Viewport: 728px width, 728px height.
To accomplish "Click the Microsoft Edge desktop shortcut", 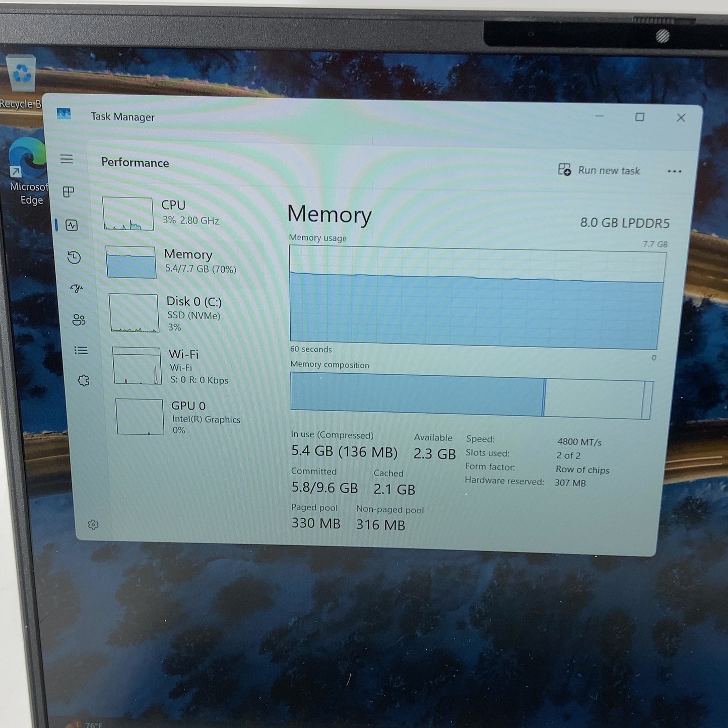I will click(28, 171).
